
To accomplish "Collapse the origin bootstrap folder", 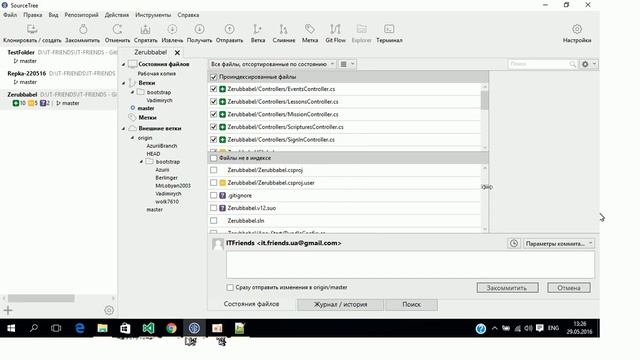I will point(141,162).
